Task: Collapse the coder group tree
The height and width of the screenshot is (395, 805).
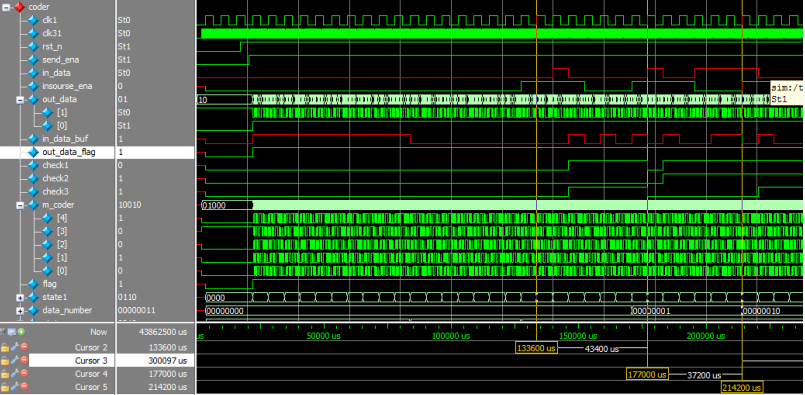Action: (x=6, y=7)
